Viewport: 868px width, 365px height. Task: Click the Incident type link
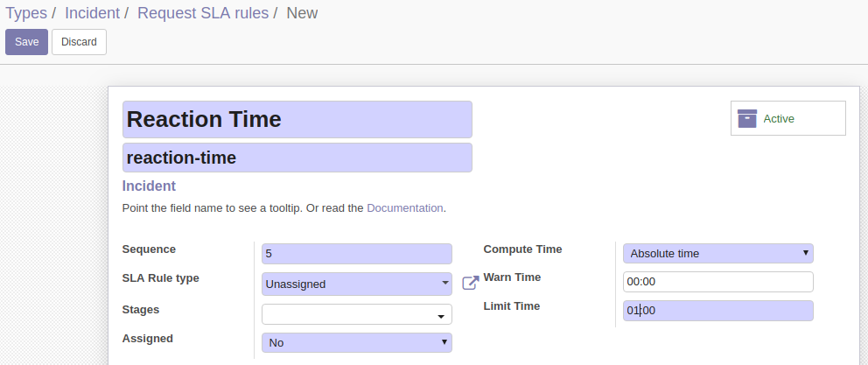(x=149, y=186)
